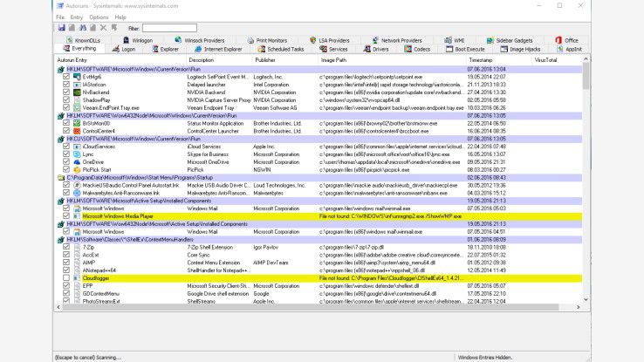This screenshot has height=362, width=644.
Task: Open the Entry menu
Action: (x=76, y=17)
